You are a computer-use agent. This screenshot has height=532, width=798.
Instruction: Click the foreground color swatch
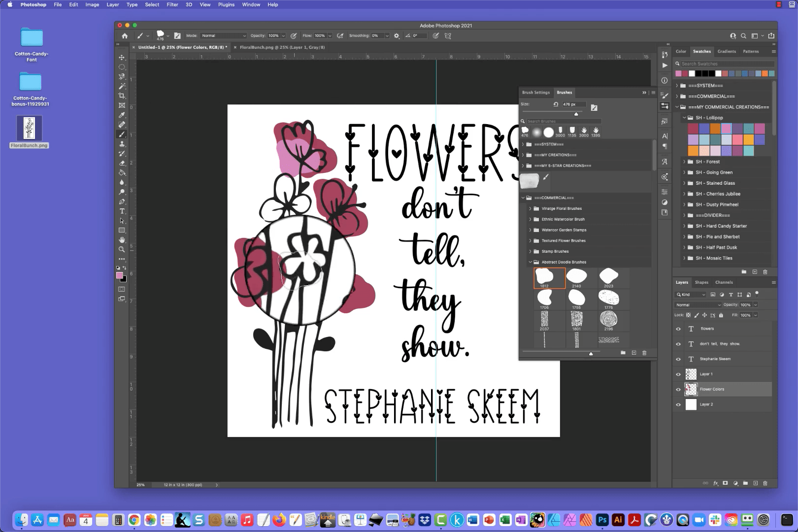tap(120, 275)
